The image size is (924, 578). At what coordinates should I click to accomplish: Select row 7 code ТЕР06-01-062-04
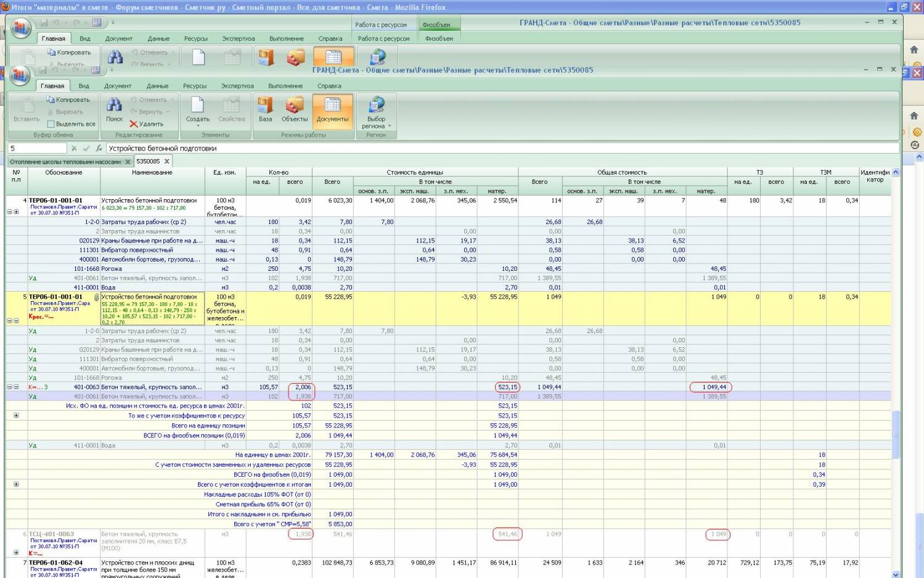[x=55, y=563]
